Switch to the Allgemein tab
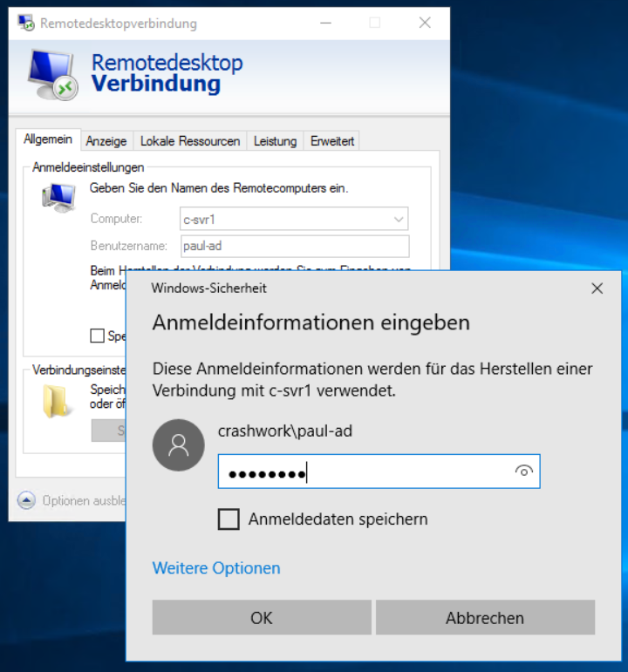Image resolution: width=628 pixels, height=672 pixels. click(x=48, y=139)
